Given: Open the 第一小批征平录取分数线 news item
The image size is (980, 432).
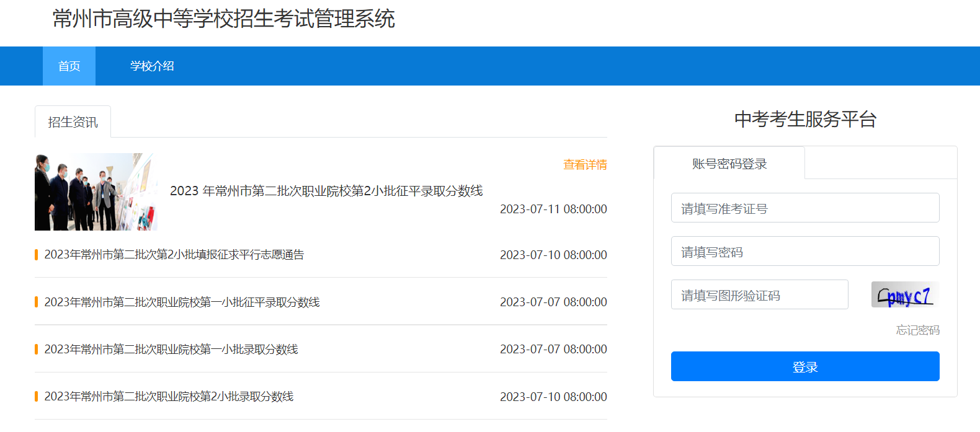Looking at the screenshot, I should [x=182, y=302].
